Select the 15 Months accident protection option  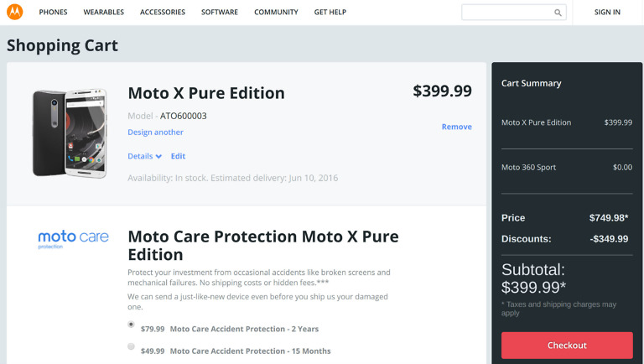131,346
